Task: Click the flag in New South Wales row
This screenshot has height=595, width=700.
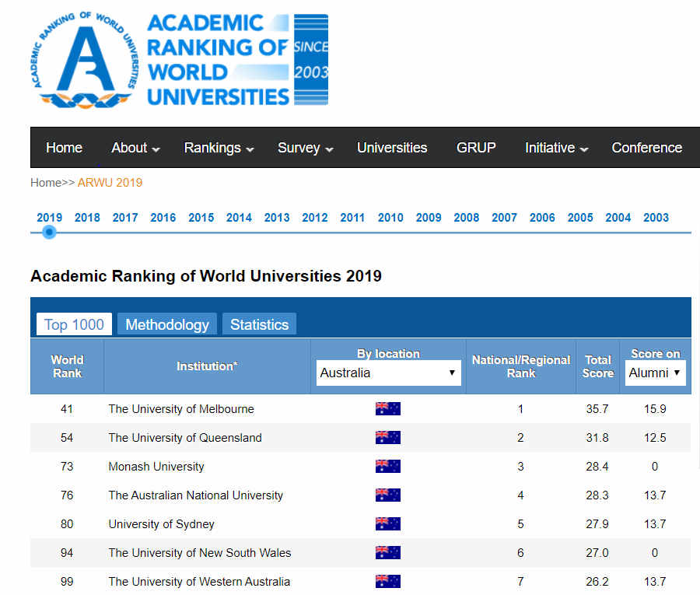Action: (388, 552)
